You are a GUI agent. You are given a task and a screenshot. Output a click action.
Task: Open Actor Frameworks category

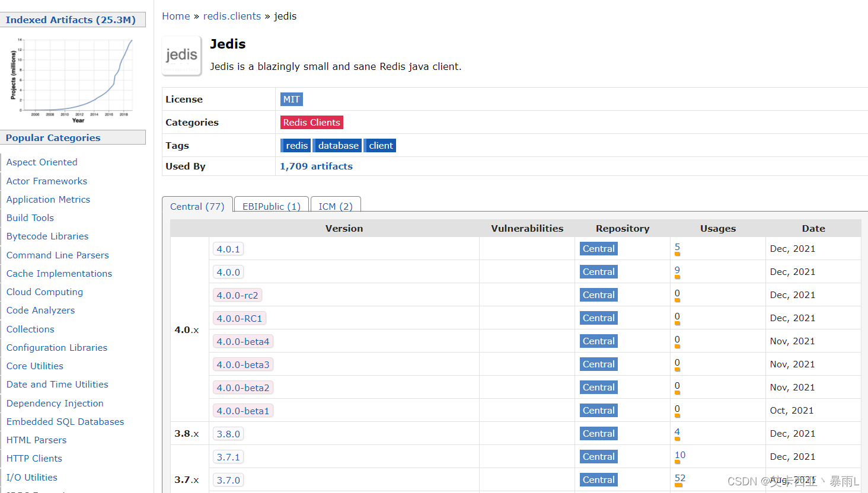[x=47, y=181]
